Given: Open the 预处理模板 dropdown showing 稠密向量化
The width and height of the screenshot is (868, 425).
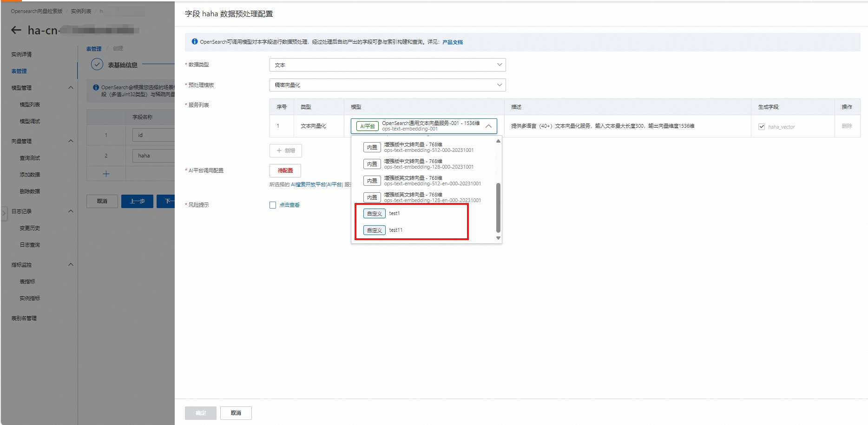Looking at the screenshot, I should pyautogui.click(x=388, y=85).
